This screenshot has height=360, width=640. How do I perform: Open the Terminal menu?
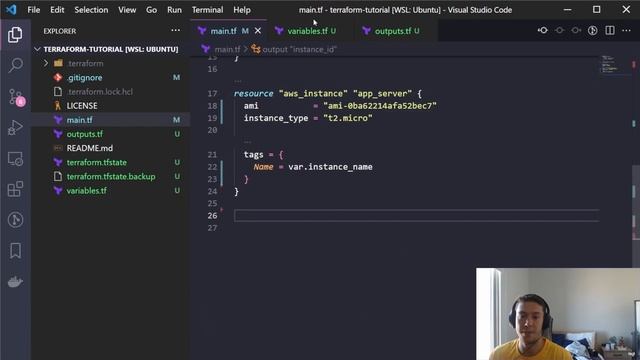pos(207,10)
